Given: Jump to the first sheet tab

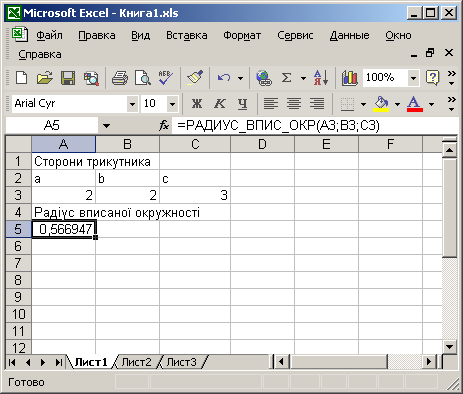Looking at the screenshot, I should coord(12,362).
